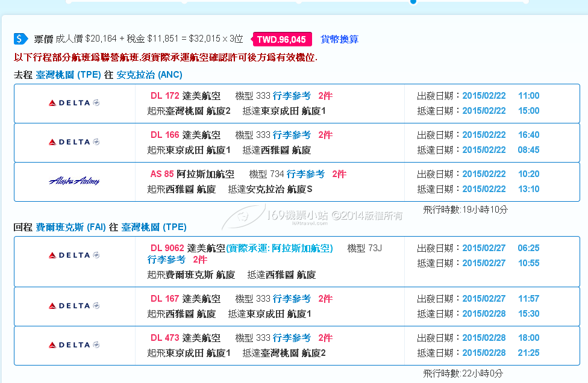Click the Alaska Airlines logo for AS 85
Viewport: 588px width, 383px height.
(x=74, y=181)
